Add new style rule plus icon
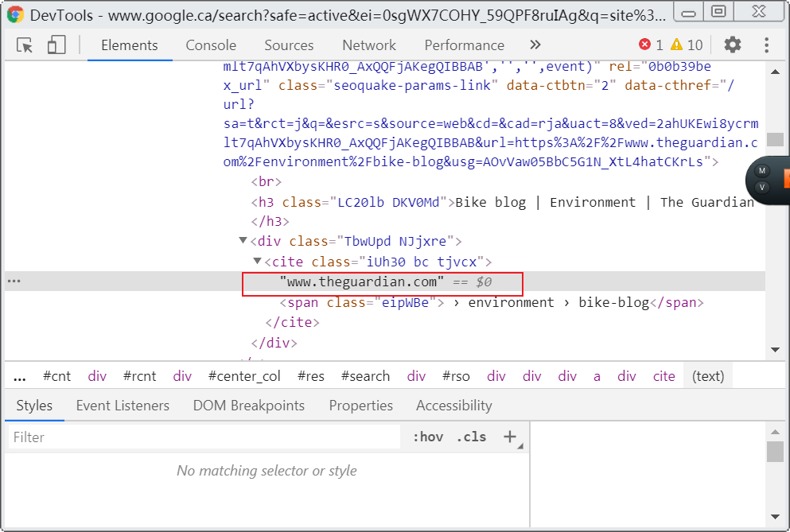This screenshot has width=790, height=532. point(510,437)
